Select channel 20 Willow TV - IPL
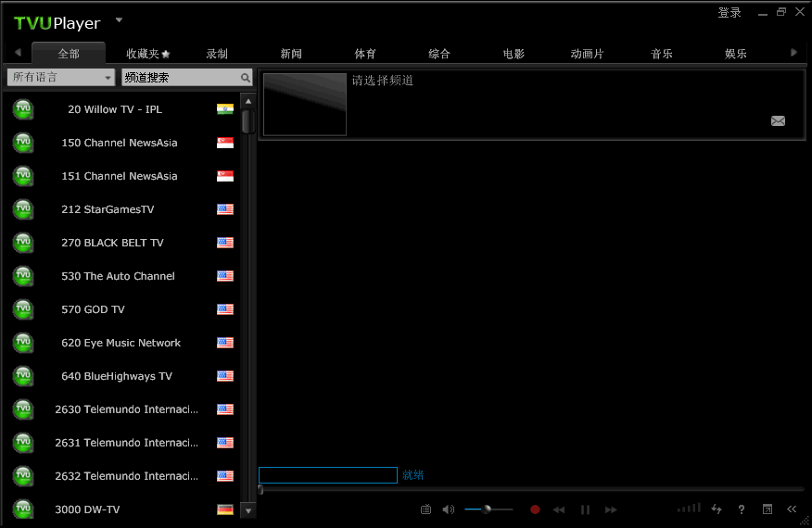Screen dimensions: 812x528 click(x=123, y=109)
